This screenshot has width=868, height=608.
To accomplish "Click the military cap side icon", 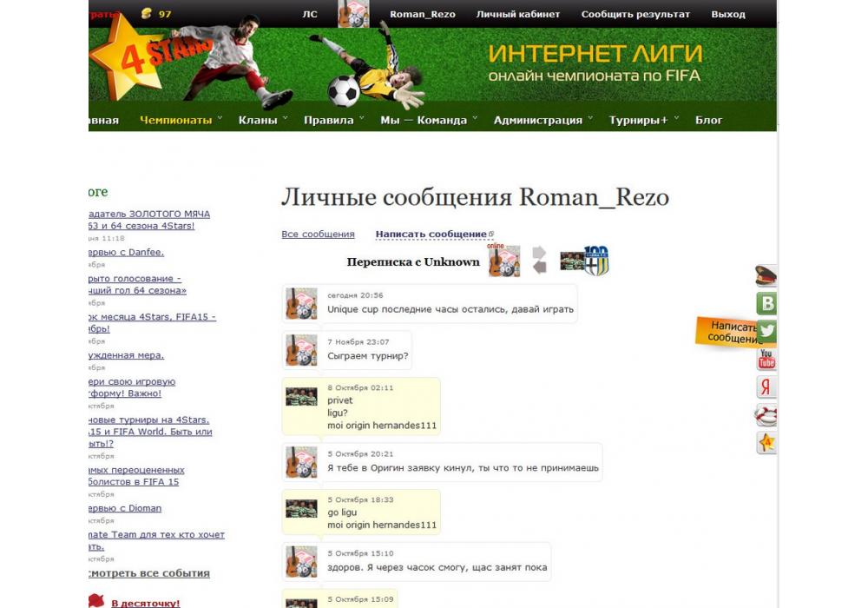I will [766, 275].
